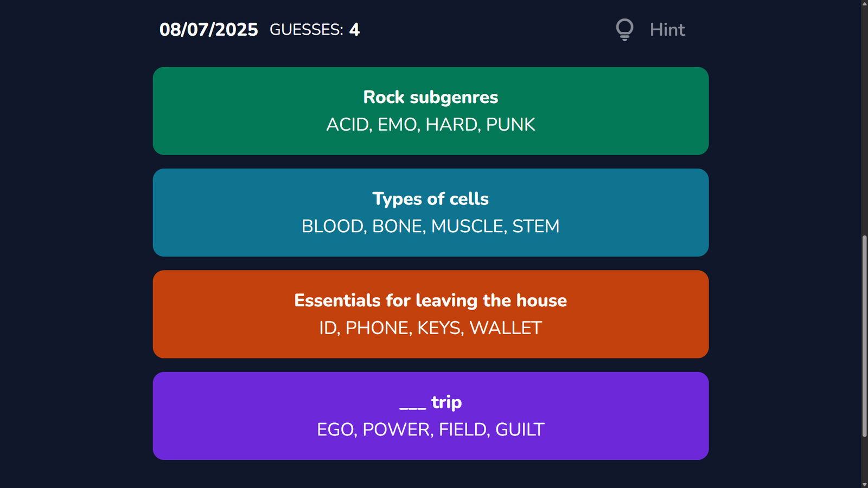Click the word MUSCLE in blue card
Viewport: 868px width, 488px height.
point(468,226)
